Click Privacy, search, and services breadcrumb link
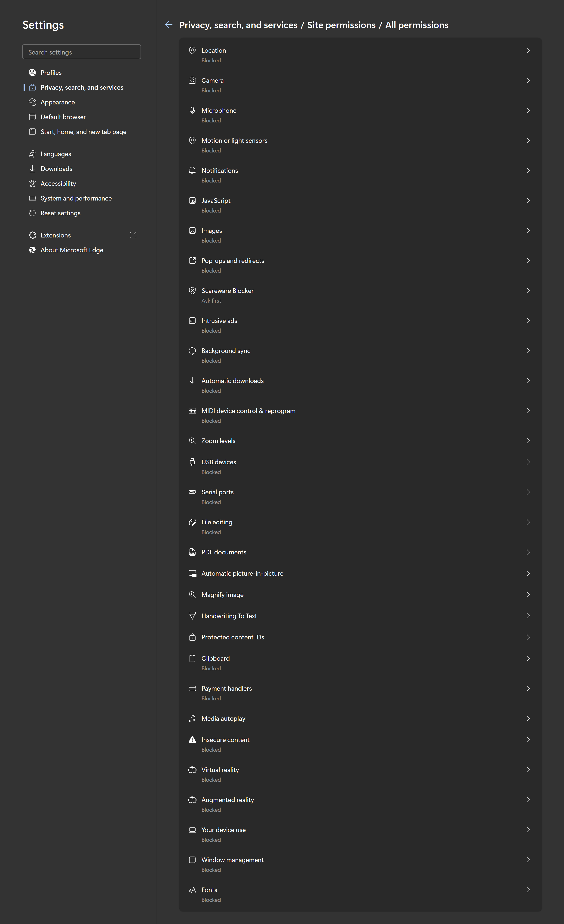 [238, 25]
